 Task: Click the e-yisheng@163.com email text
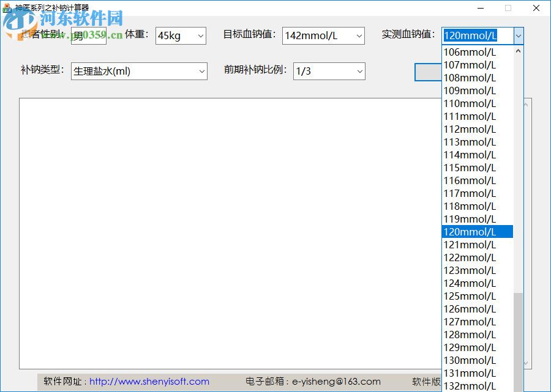point(336,382)
